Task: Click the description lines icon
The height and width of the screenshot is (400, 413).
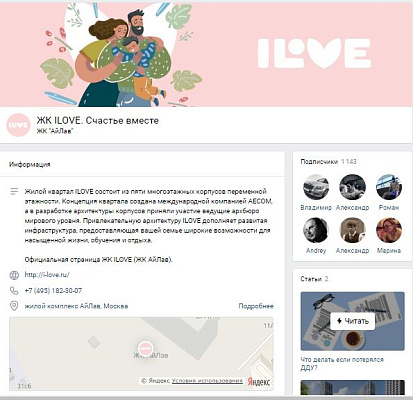Action: click(14, 191)
